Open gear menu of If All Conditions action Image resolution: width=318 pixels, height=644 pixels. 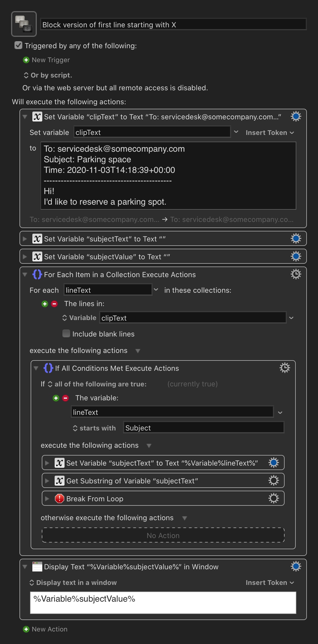point(285,368)
